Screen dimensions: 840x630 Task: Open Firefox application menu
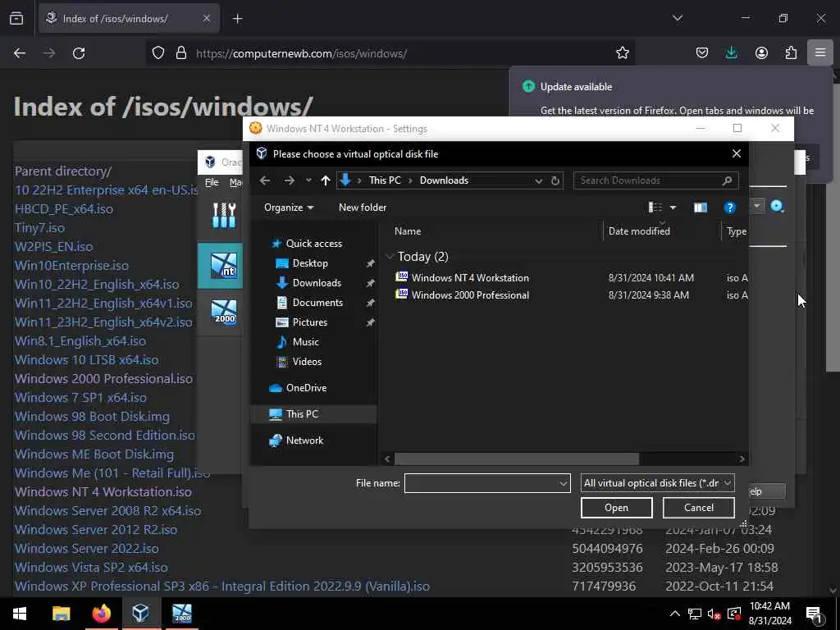820,53
